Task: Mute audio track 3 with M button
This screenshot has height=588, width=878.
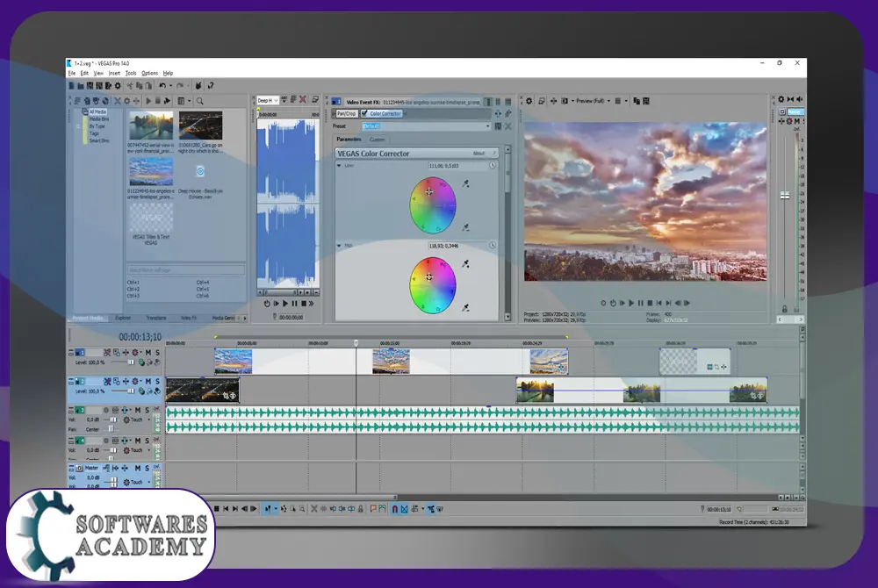Action: [138, 410]
